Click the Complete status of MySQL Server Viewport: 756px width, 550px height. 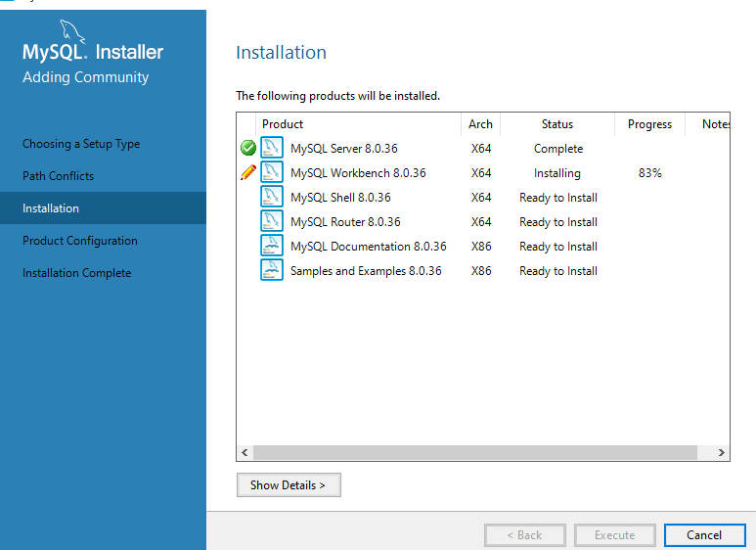pyautogui.click(x=558, y=149)
